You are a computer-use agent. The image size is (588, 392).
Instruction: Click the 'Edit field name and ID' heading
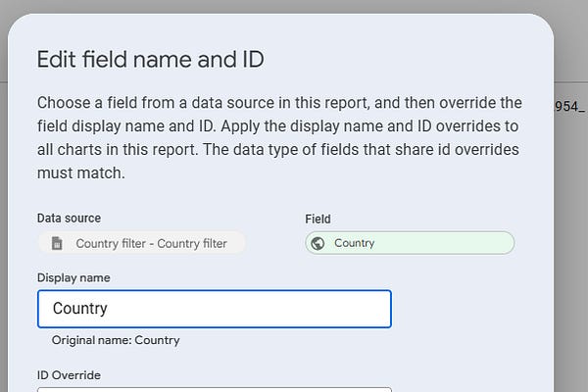[150, 60]
